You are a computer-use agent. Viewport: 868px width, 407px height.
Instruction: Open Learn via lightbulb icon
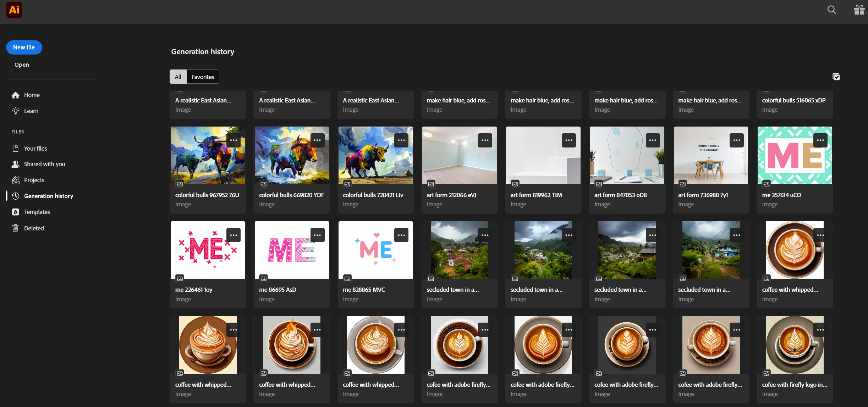coord(15,111)
